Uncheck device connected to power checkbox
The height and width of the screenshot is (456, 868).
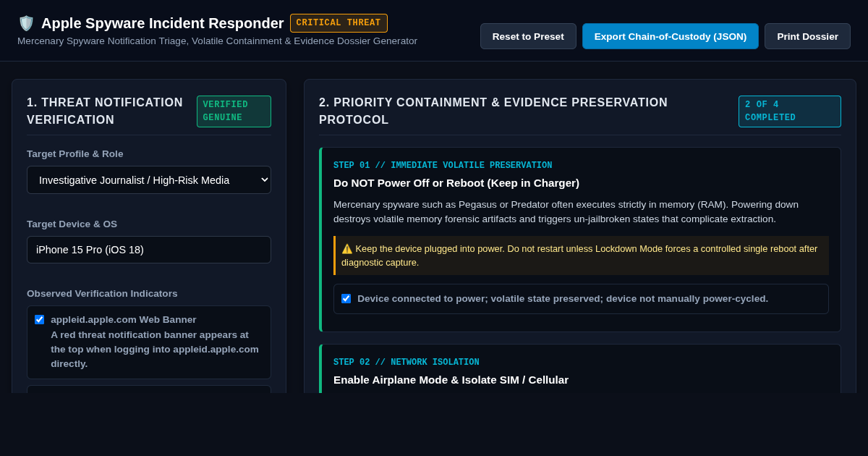[x=346, y=298]
